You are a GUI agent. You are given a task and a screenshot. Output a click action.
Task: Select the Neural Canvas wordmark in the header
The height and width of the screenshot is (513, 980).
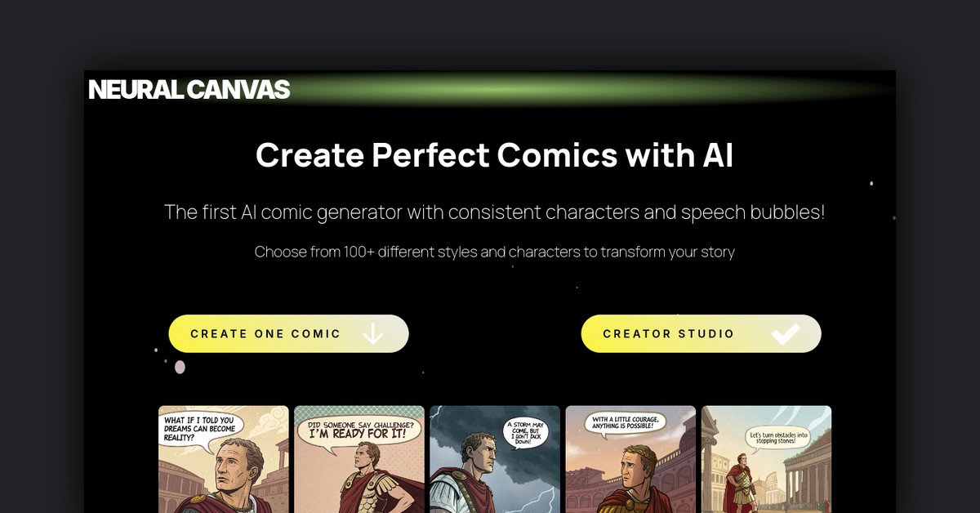point(189,90)
